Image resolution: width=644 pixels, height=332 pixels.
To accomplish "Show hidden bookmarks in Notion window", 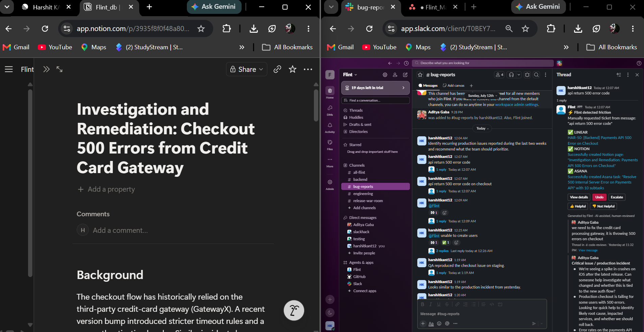I will click(242, 47).
